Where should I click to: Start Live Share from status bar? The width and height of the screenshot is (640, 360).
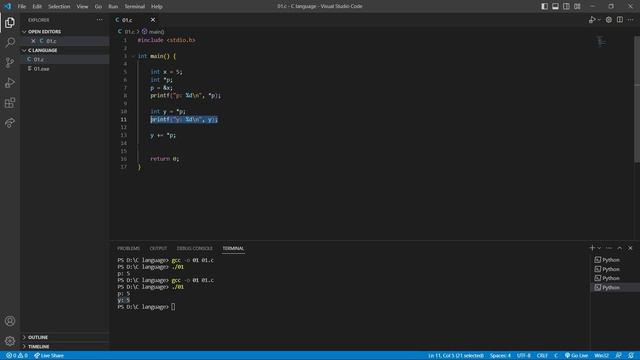click(x=49, y=356)
